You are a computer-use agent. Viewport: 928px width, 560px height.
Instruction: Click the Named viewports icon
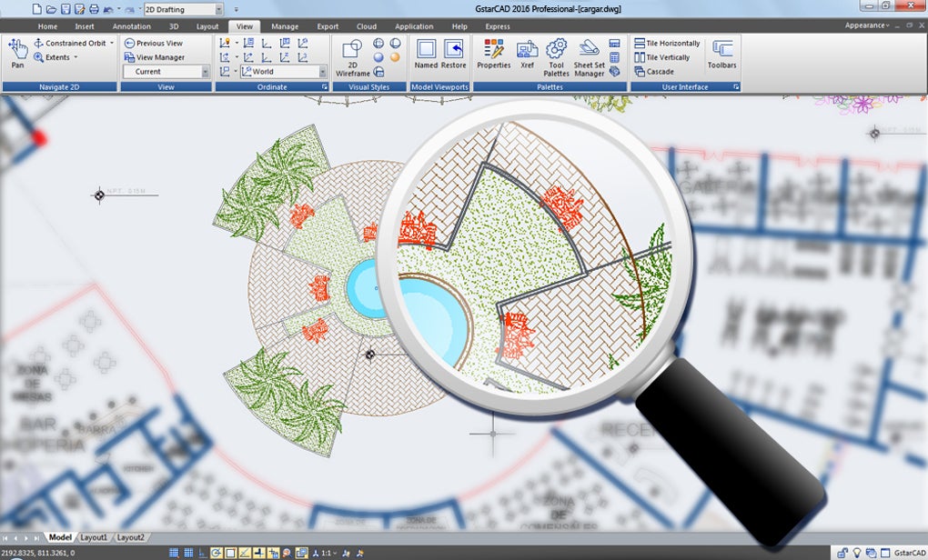point(426,54)
